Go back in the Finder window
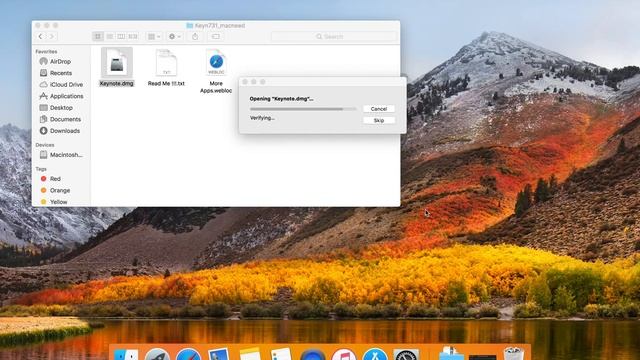Viewport: 640px width, 360px height. [x=40, y=36]
